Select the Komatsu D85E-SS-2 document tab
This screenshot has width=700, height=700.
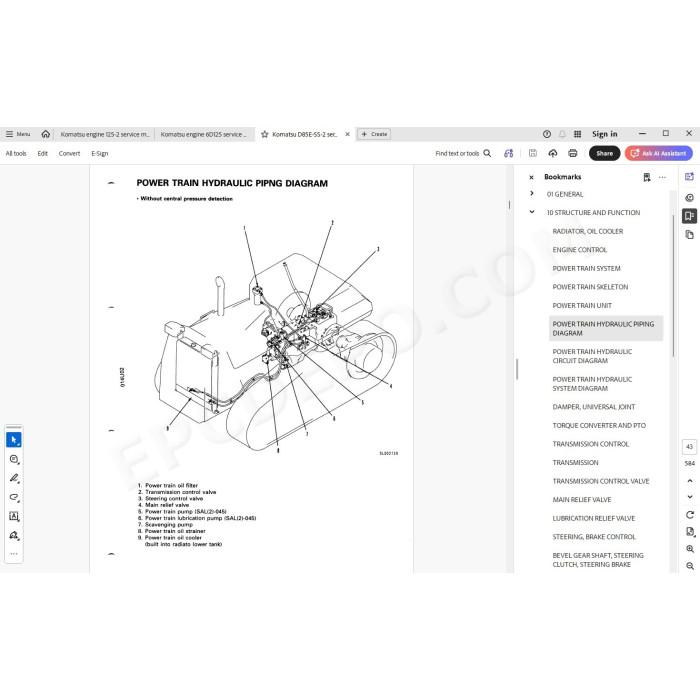[305, 134]
